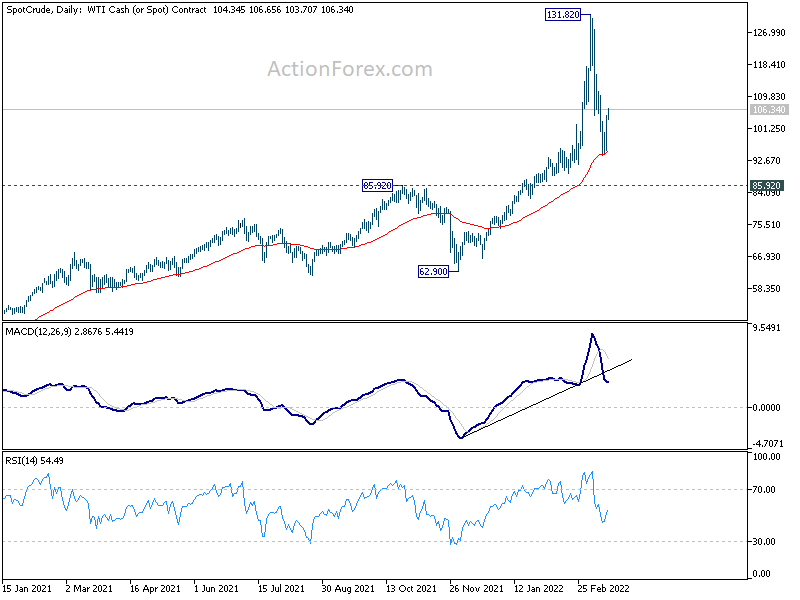Select the 85.920 axis price tag

[x=766, y=186]
